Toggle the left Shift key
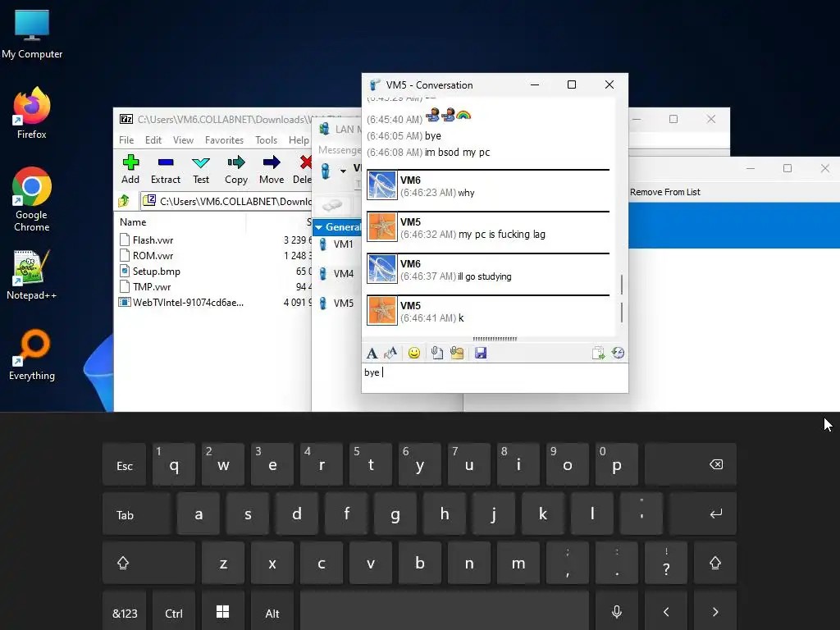The width and height of the screenshot is (840, 630). point(149,563)
